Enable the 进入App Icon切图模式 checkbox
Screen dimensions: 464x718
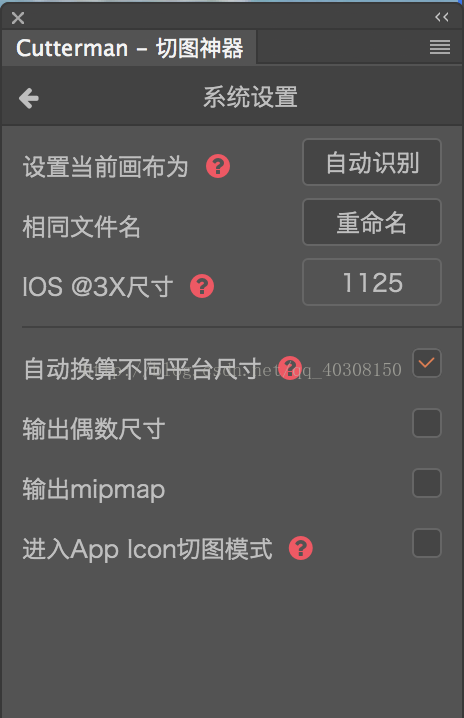pyautogui.click(x=427, y=543)
